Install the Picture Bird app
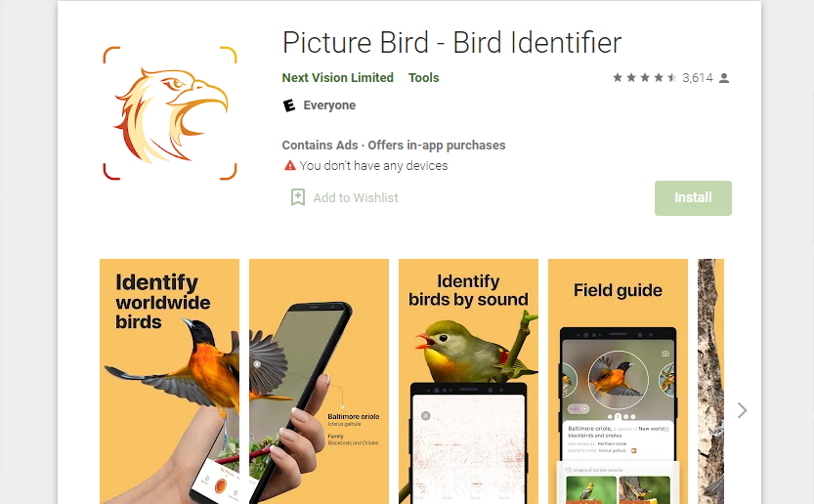This screenshot has width=814, height=504. 693,197
